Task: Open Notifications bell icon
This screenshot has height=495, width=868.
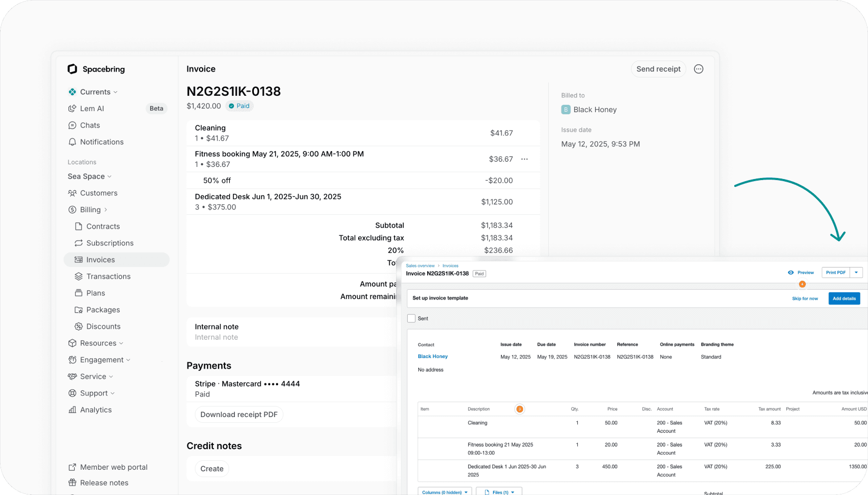Action: (72, 142)
